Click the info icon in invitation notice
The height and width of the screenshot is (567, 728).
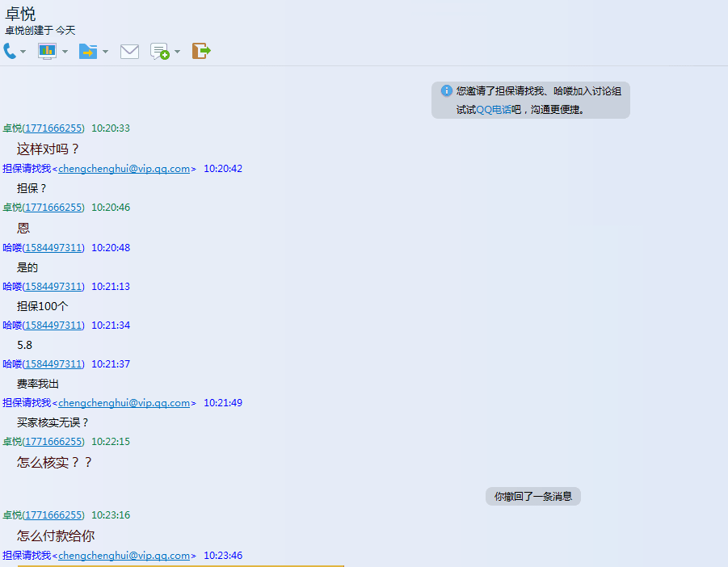[x=446, y=91]
